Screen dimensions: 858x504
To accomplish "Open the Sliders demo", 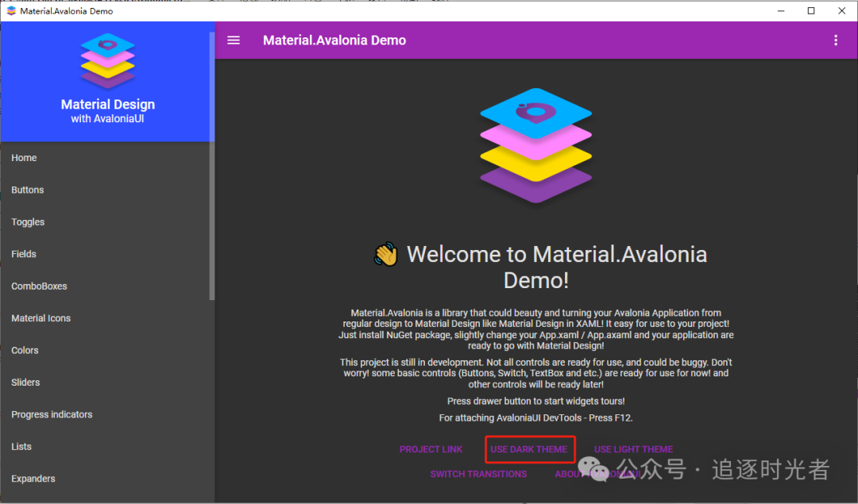I will 26,382.
